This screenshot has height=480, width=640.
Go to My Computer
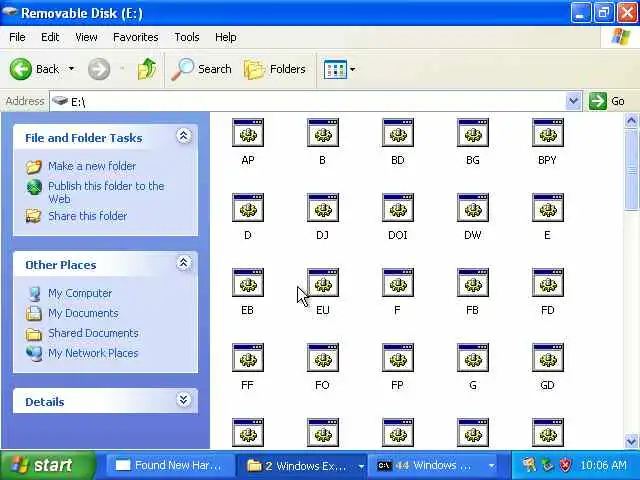click(x=80, y=293)
